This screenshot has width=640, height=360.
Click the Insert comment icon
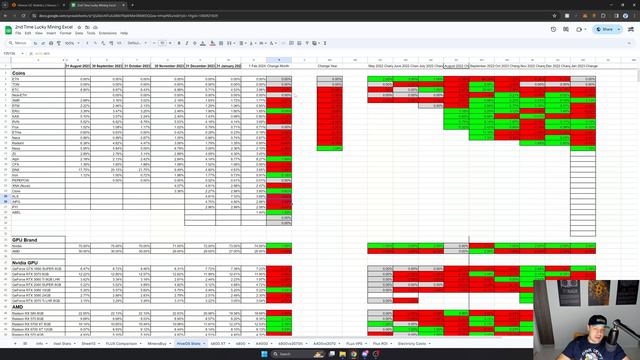pyautogui.click(x=291, y=43)
